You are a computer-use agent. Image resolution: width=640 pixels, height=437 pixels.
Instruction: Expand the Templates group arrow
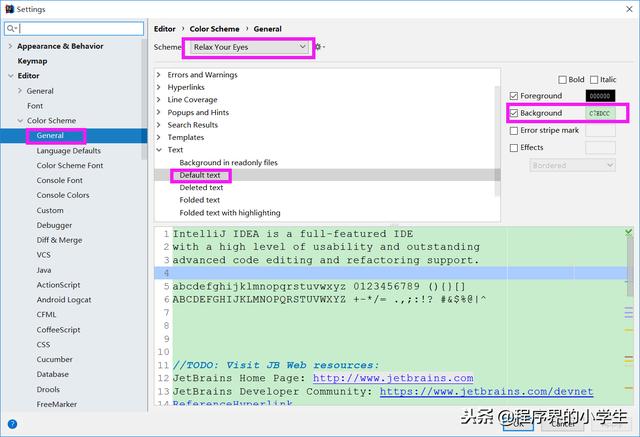click(159, 137)
